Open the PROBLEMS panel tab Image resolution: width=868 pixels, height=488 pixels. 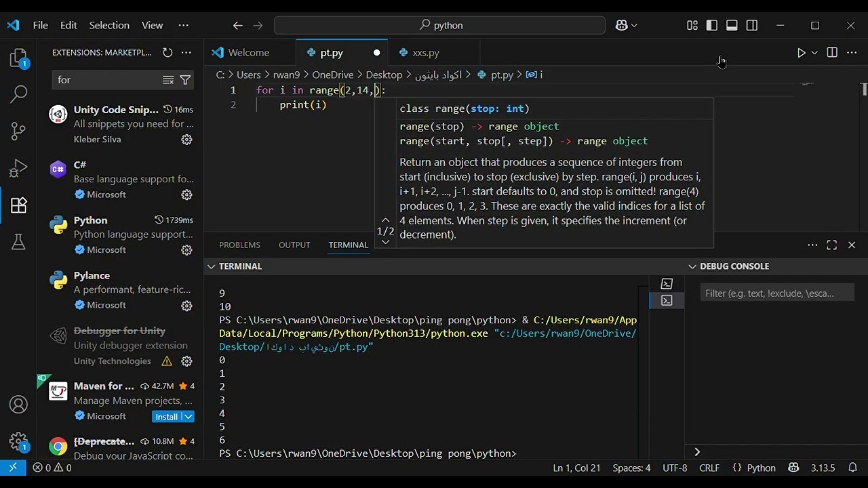239,245
